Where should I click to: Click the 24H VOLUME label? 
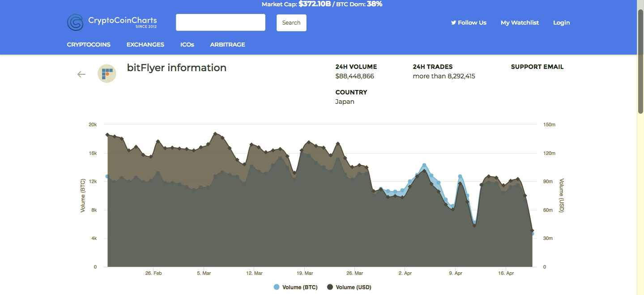[x=356, y=67]
